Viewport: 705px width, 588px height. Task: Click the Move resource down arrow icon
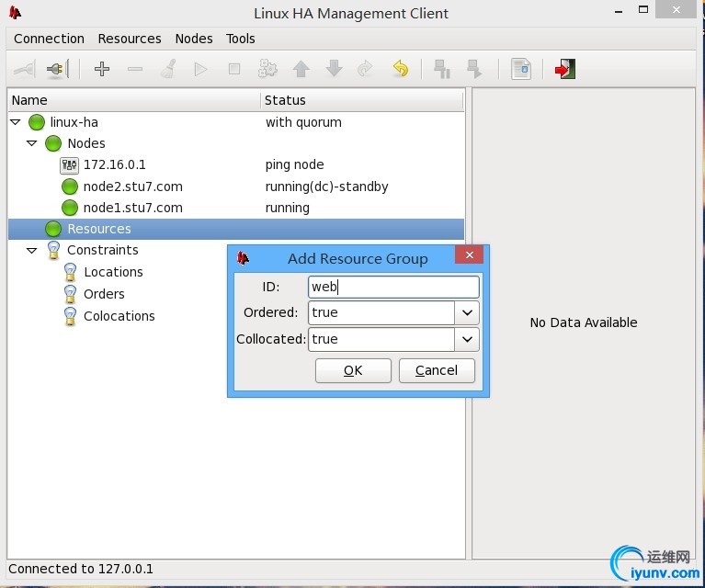(334, 69)
